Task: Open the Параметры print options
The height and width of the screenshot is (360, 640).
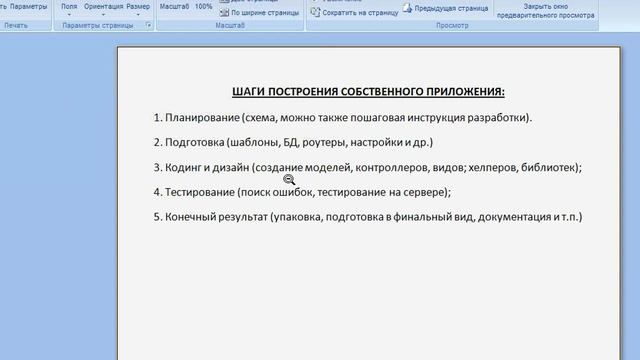Action: (x=29, y=7)
